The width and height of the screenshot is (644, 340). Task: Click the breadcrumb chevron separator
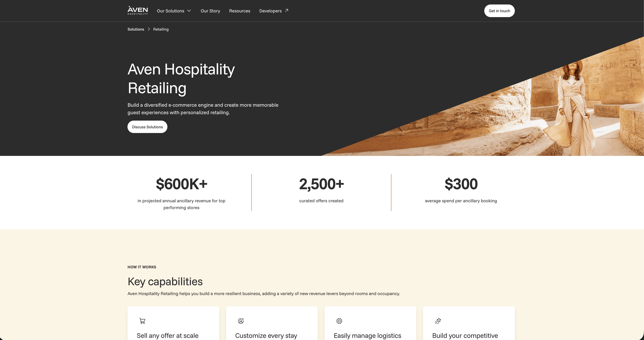(x=149, y=29)
